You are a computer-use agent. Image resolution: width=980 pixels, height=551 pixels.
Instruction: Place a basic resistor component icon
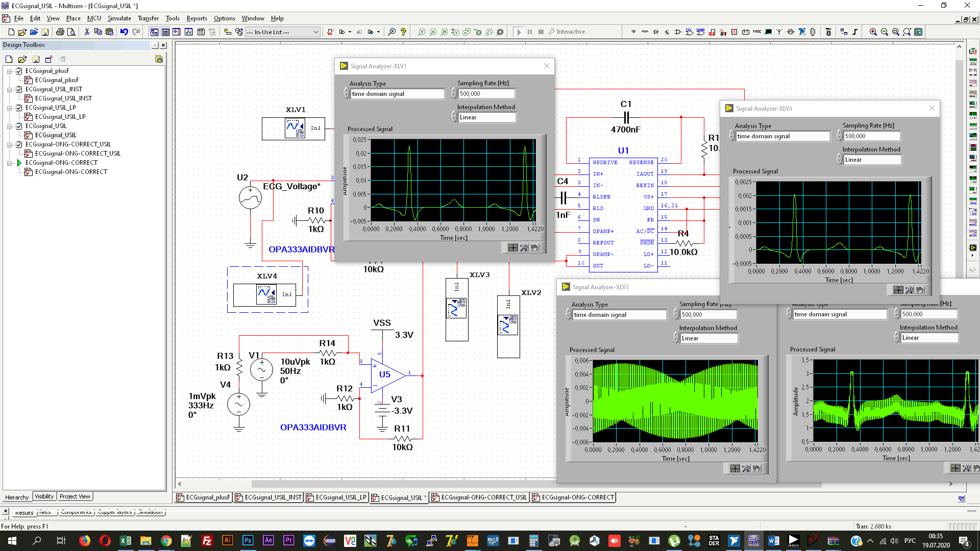(x=645, y=32)
